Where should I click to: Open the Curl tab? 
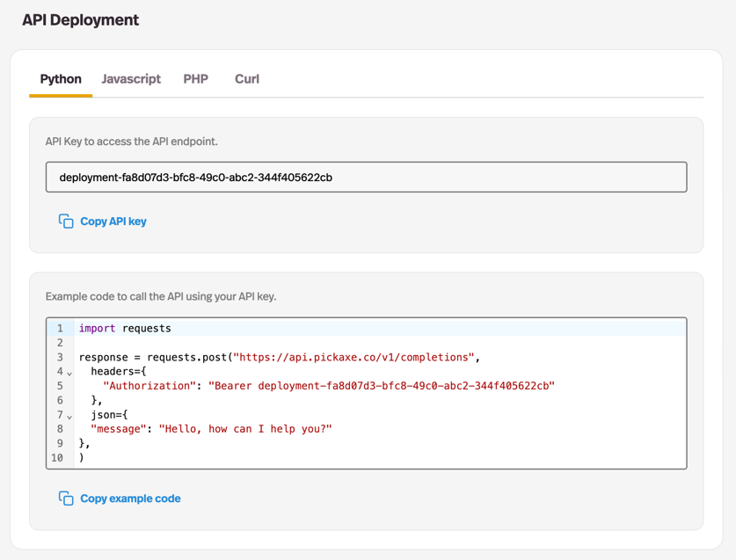click(246, 79)
